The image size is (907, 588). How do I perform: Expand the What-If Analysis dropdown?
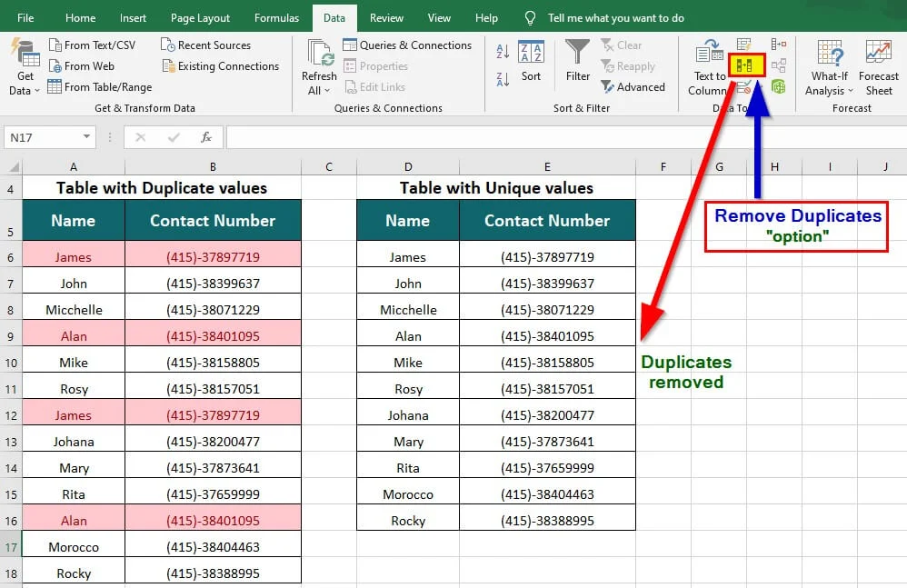828,65
